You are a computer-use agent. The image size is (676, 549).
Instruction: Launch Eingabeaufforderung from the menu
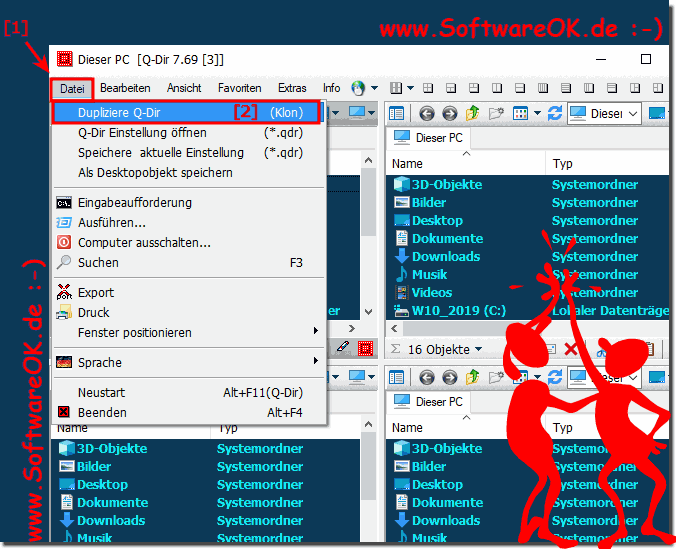[190, 203]
